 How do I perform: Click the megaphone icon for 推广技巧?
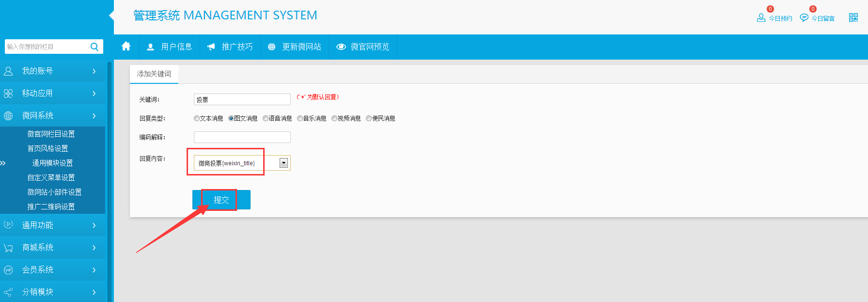coord(211,47)
